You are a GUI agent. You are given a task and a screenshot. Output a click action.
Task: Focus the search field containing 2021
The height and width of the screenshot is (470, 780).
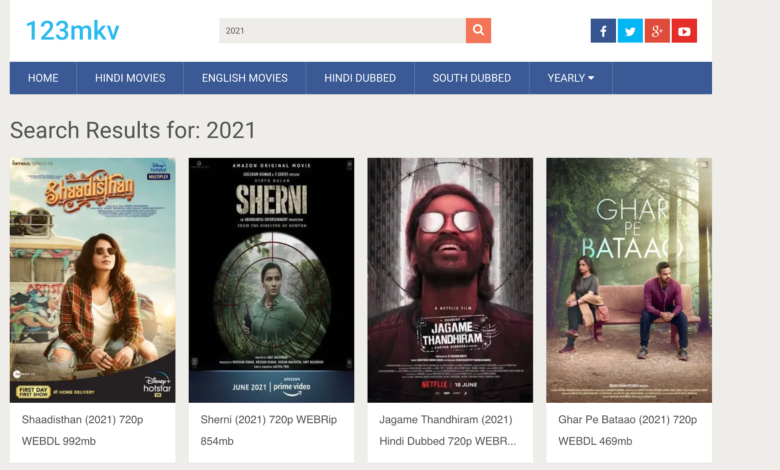point(342,30)
